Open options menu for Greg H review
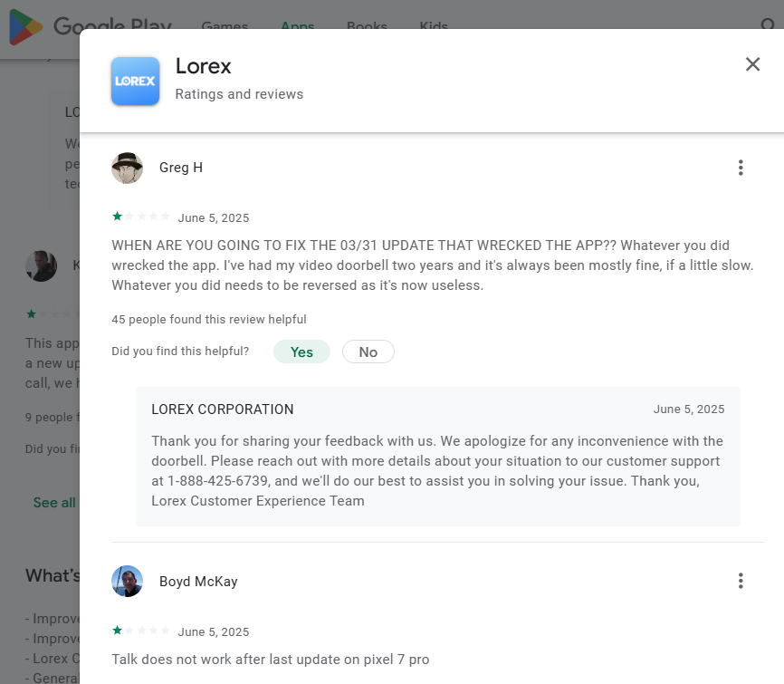 741,168
